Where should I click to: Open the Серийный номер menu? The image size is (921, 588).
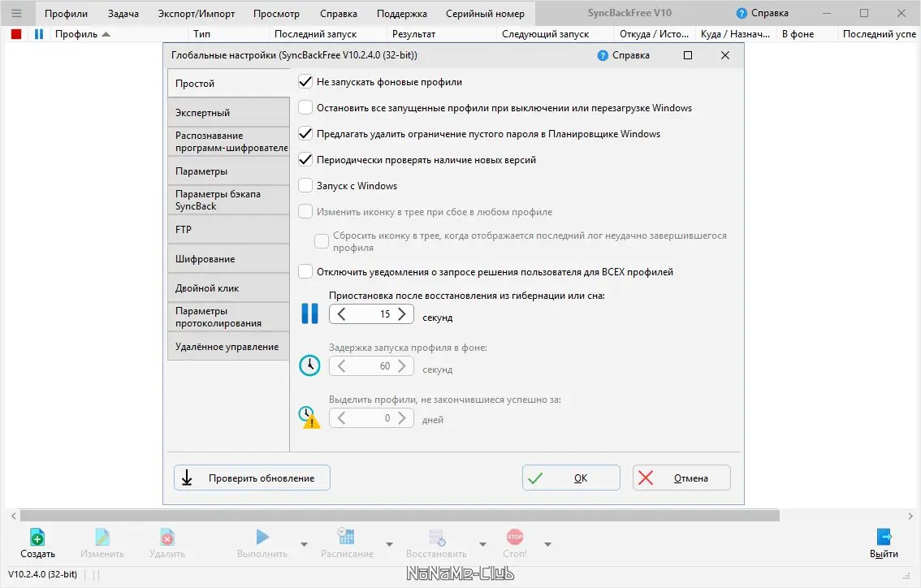pos(485,14)
